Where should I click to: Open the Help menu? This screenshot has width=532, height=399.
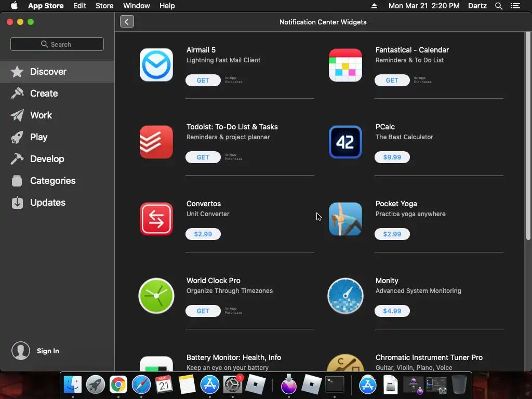pyautogui.click(x=167, y=6)
